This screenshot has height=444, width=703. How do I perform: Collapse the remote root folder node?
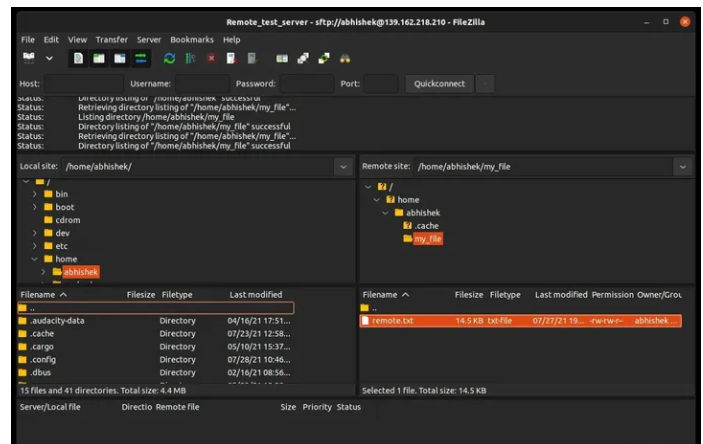[368, 187]
